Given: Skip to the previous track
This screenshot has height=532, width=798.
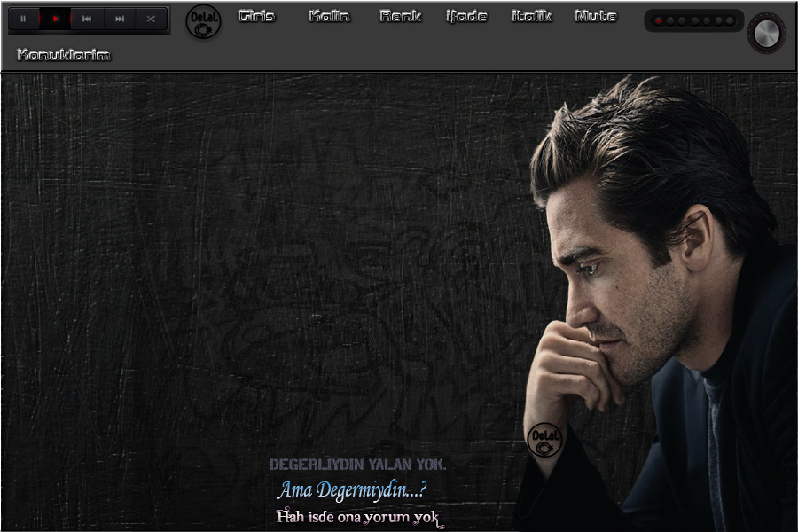Looking at the screenshot, I should [x=87, y=19].
